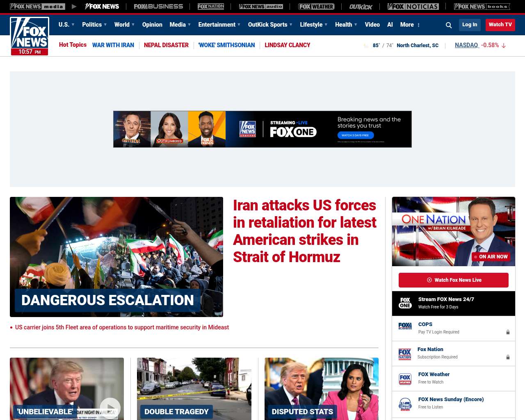This screenshot has height=420, width=525.
Task: Open Fox Noticias logo in top bar
Action: coord(413,7)
